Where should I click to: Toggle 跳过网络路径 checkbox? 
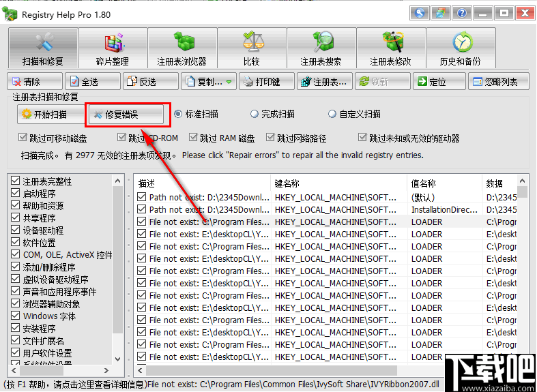(x=271, y=138)
